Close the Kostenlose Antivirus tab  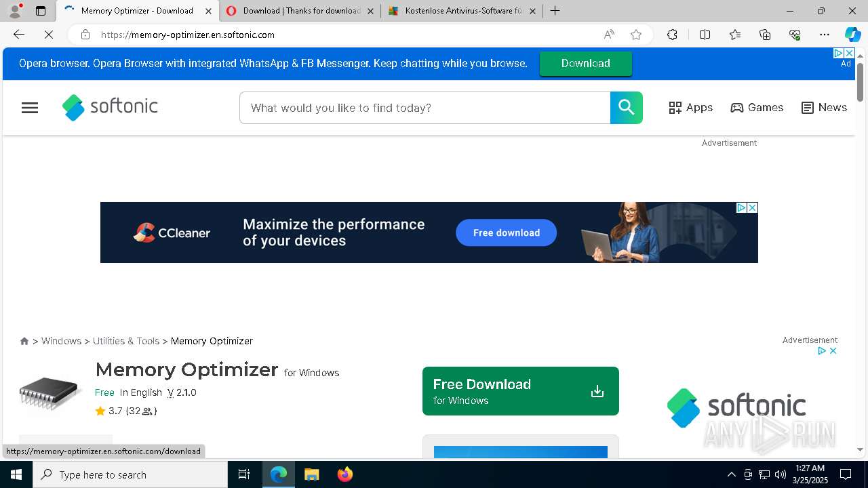[x=532, y=11]
